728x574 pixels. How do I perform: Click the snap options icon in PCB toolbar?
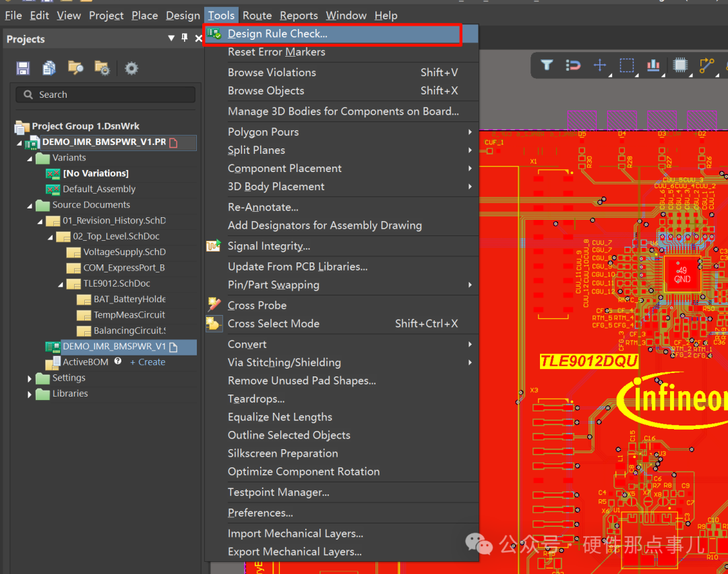tap(573, 65)
